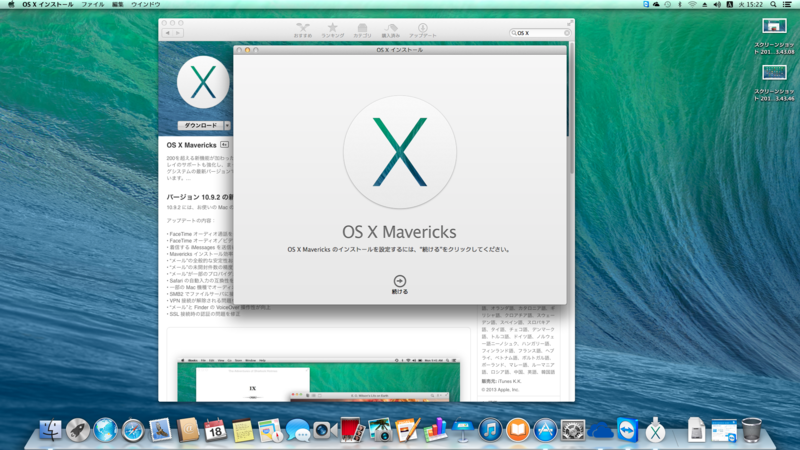
Task: Open Calendar from the Dock
Action: pyautogui.click(x=215, y=430)
